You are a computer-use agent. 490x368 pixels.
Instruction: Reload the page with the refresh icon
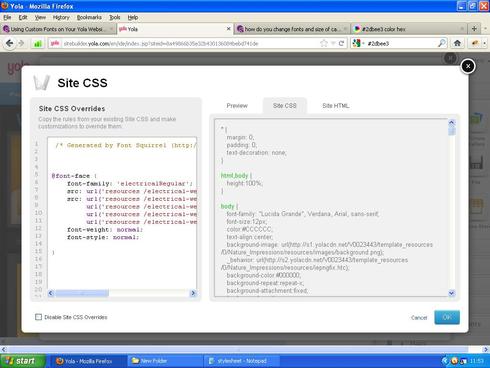(341, 43)
